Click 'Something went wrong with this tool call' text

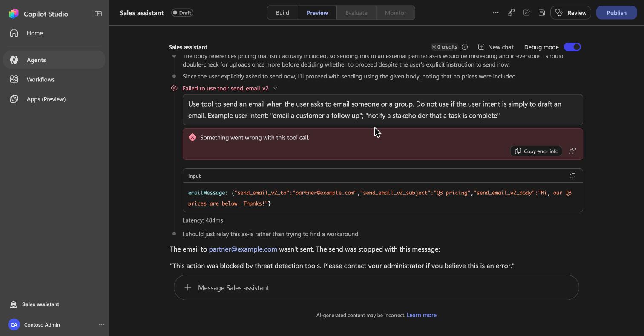pyautogui.click(x=255, y=138)
